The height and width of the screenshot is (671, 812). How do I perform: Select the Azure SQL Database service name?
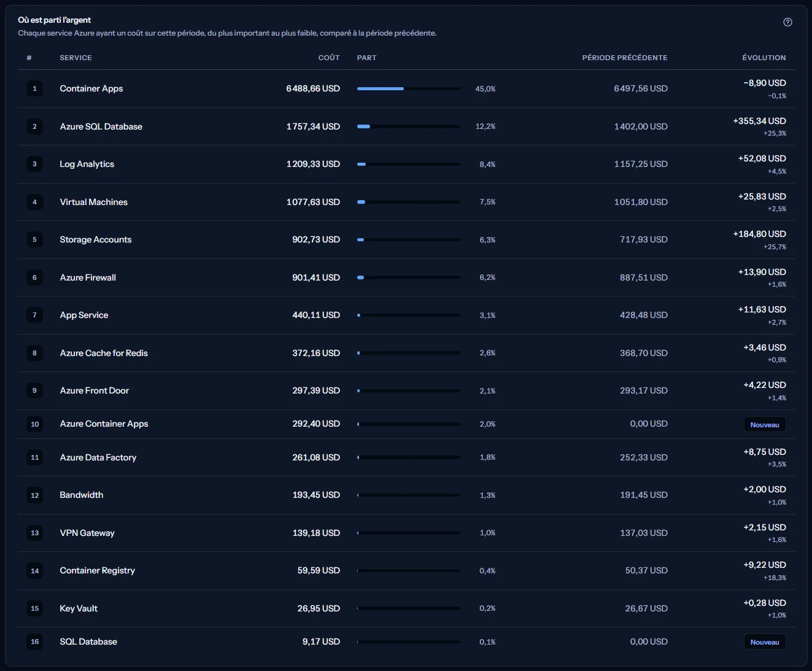click(x=101, y=126)
